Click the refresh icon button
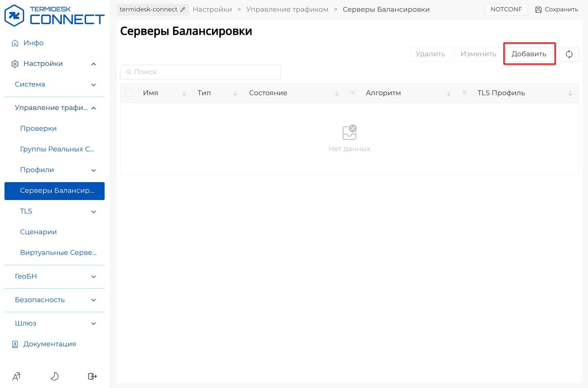 [x=569, y=54]
